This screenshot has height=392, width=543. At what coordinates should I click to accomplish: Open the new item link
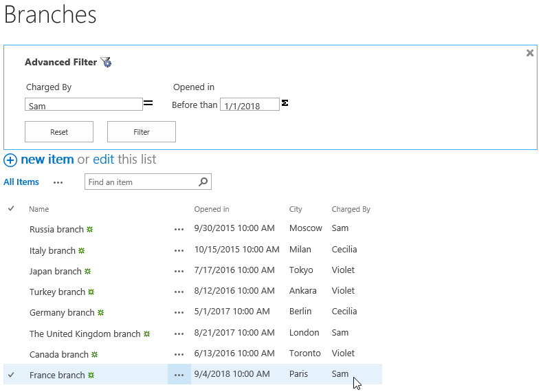coord(47,160)
